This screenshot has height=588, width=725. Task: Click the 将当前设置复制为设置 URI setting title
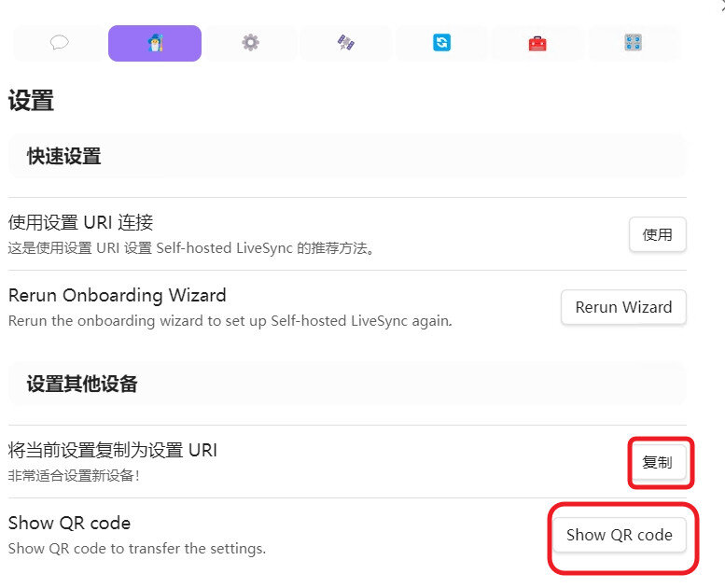(x=112, y=450)
